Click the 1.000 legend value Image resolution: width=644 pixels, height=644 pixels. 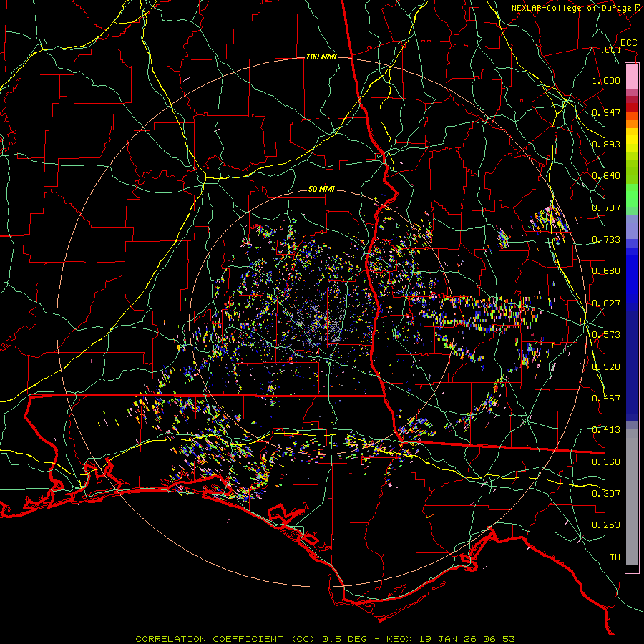606,80
